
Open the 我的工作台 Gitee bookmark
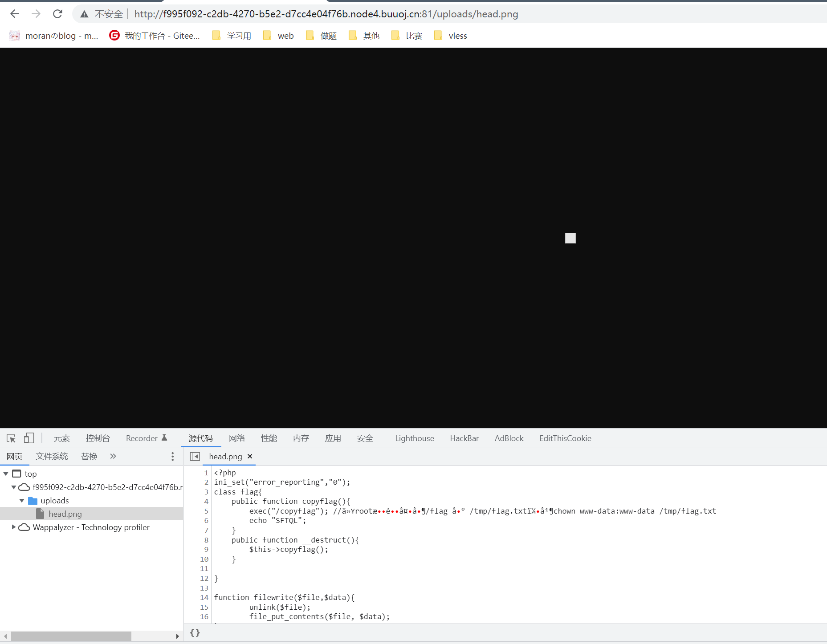[154, 36]
